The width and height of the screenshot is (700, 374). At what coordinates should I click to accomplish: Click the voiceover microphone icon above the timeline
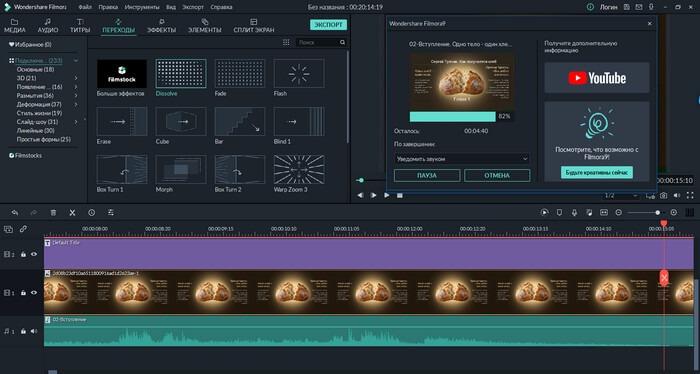(x=574, y=213)
